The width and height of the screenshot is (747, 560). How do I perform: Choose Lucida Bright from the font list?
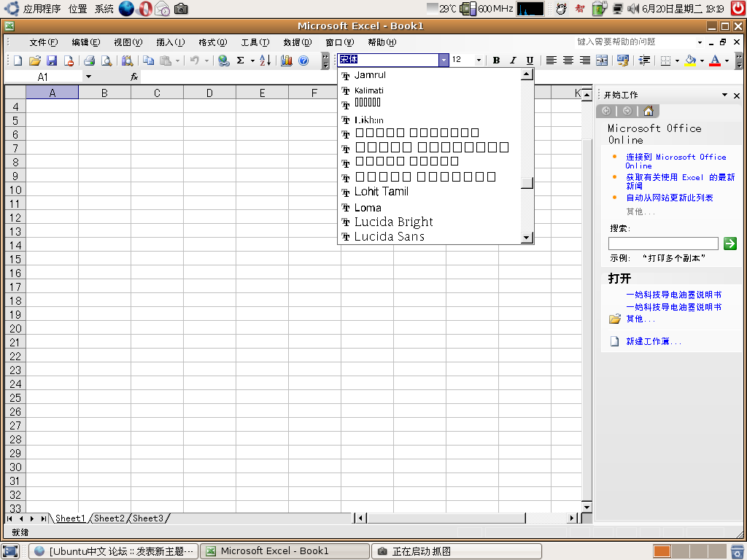coord(393,222)
